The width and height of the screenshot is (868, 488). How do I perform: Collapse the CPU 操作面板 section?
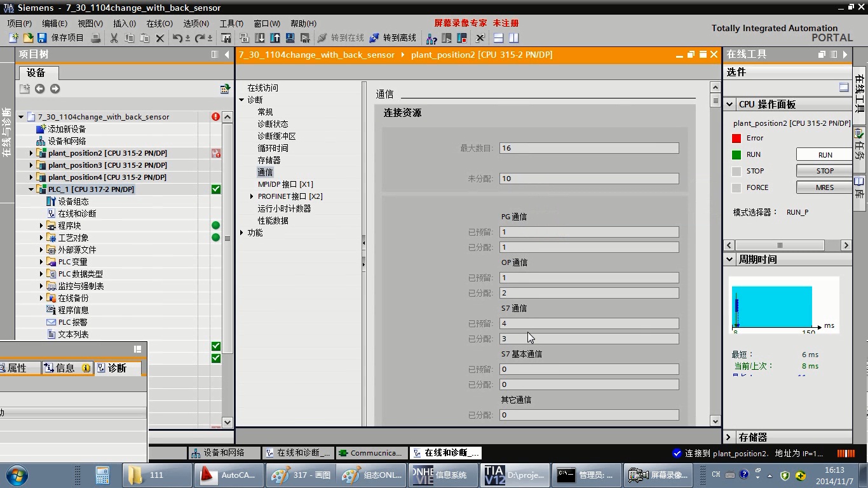(730, 104)
